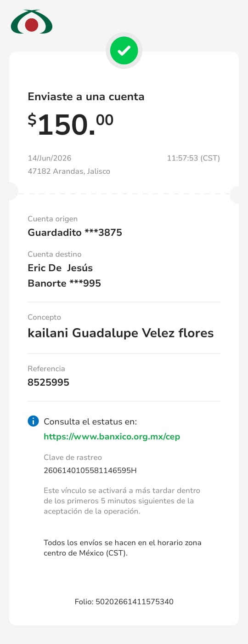
Task: Select the tracking key 2606140105581146595H
Action: 90,470
